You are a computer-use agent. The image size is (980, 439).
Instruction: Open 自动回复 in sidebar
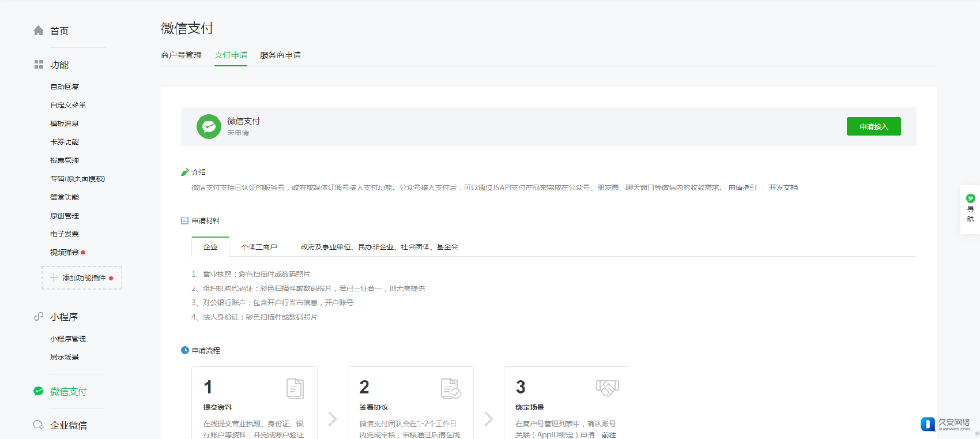(65, 87)
